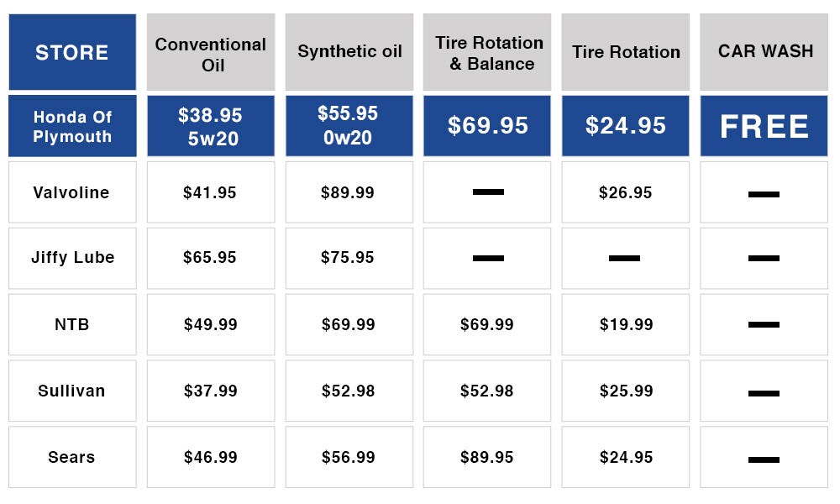This screenshot has height=504, width=840.
Task: Click Sears' $89.95 rotation and balance price
Action: [487, 457]
